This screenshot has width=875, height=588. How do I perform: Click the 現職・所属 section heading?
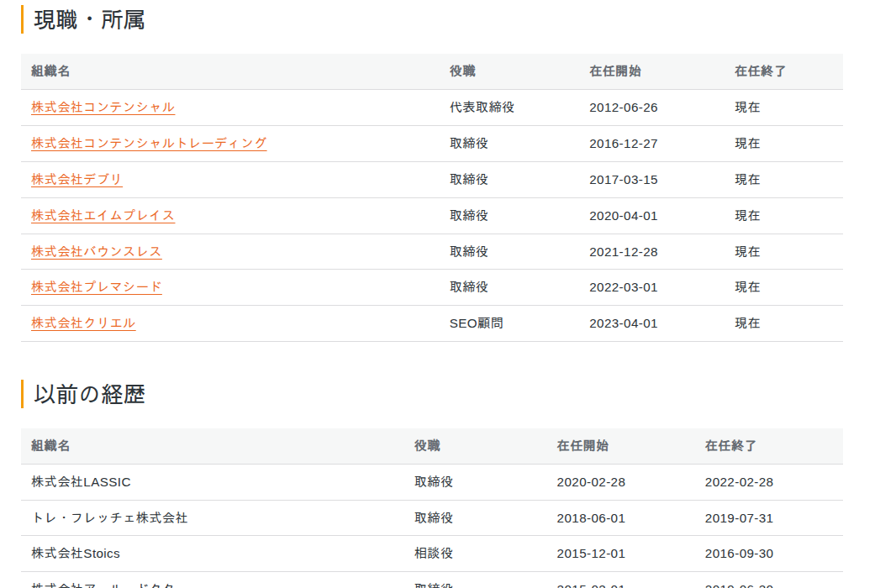(x=89, y=20)
